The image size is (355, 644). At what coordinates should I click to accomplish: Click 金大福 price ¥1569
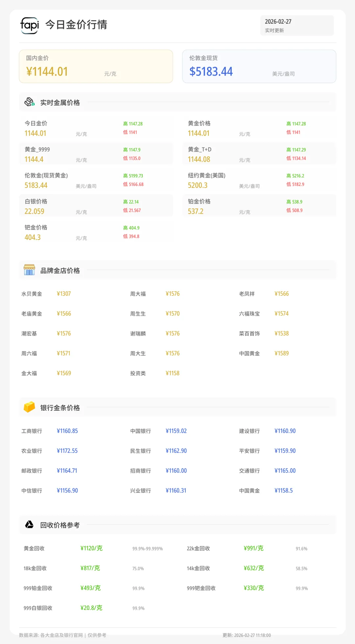(x=64, y=373)
